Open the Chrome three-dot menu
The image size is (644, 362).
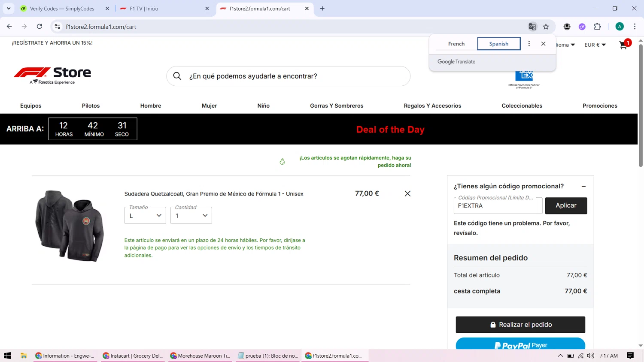click(635, 27)
